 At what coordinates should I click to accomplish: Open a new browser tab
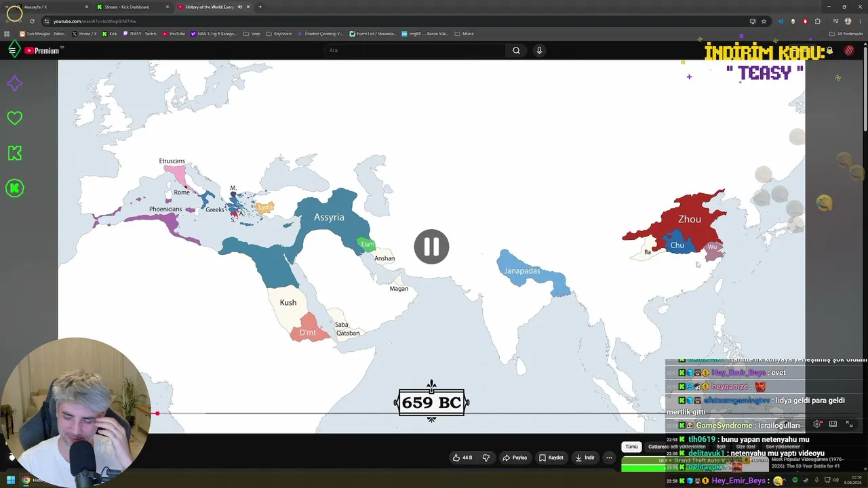click(x=260, y=7)
